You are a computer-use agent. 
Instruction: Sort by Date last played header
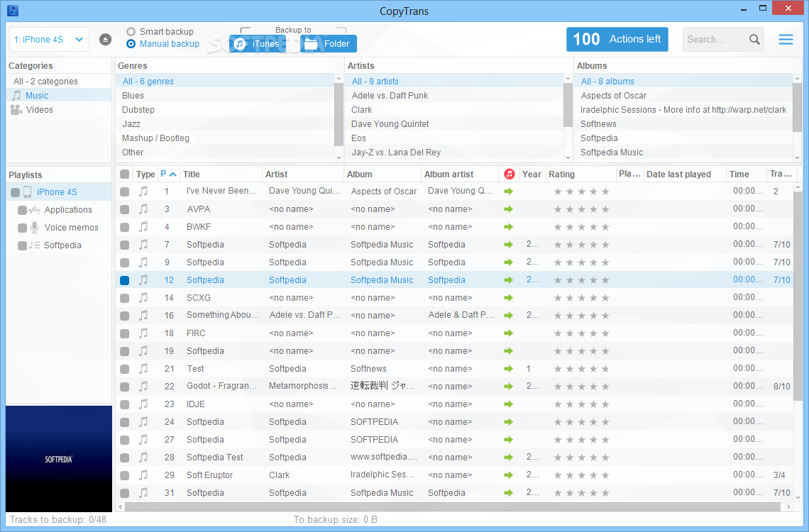coord(685,174)
